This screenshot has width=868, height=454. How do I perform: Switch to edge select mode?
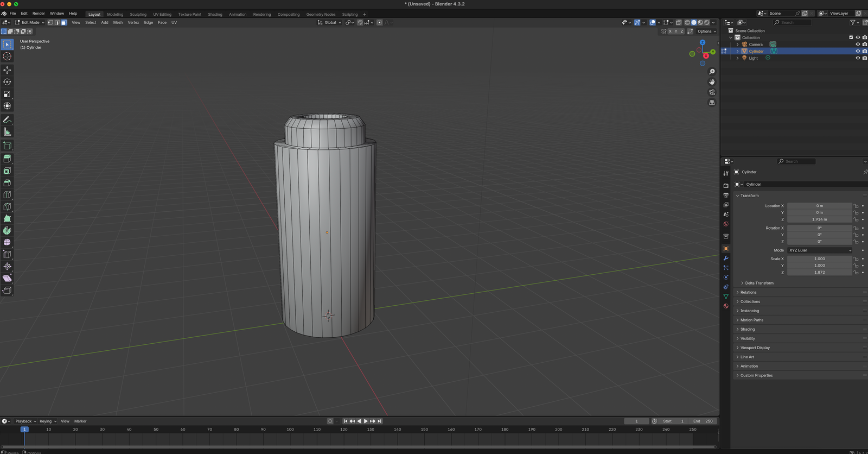coord(57,22)
